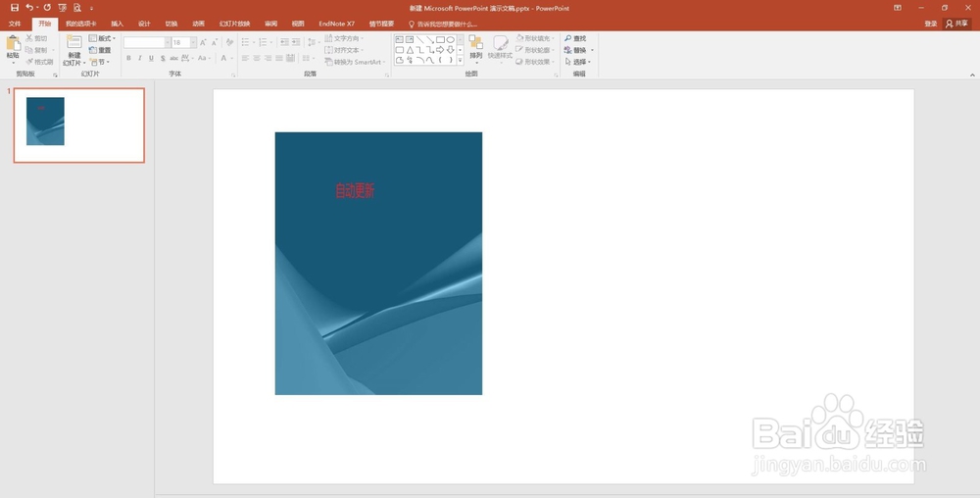
Task: Click 转换为 SmartArt button
Action: 355,62
